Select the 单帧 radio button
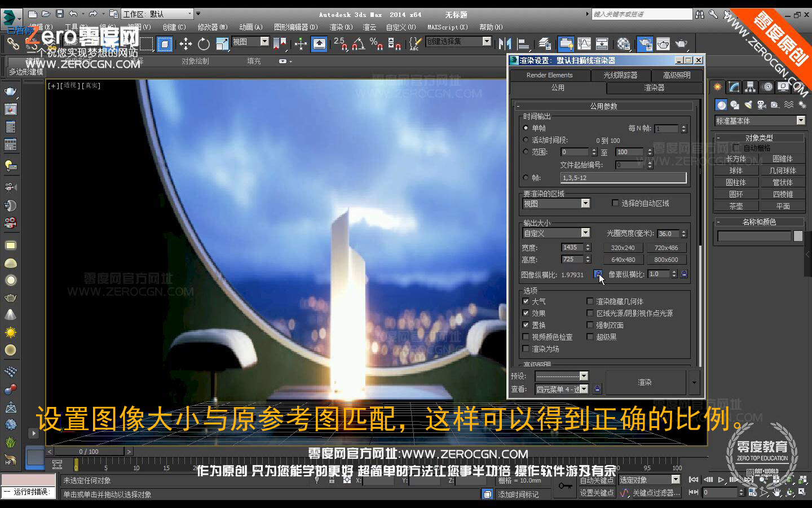The image size is (812, 508). click(x=526, y=128)
